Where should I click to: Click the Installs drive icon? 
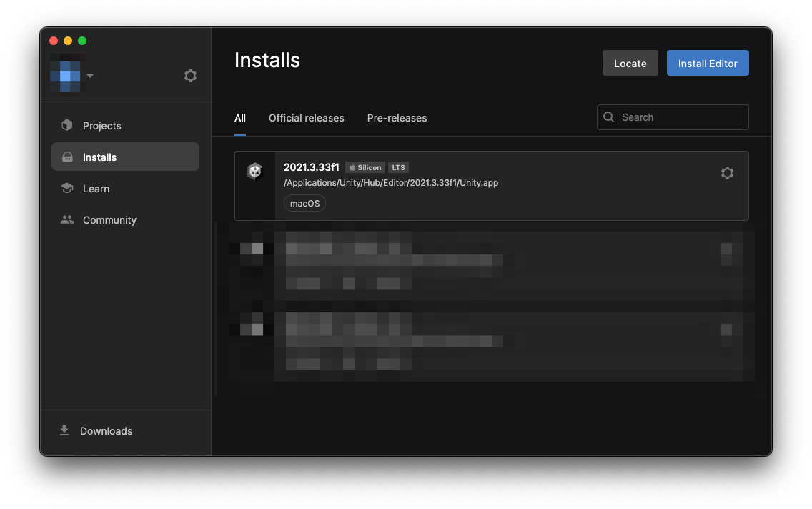point(67,157)
